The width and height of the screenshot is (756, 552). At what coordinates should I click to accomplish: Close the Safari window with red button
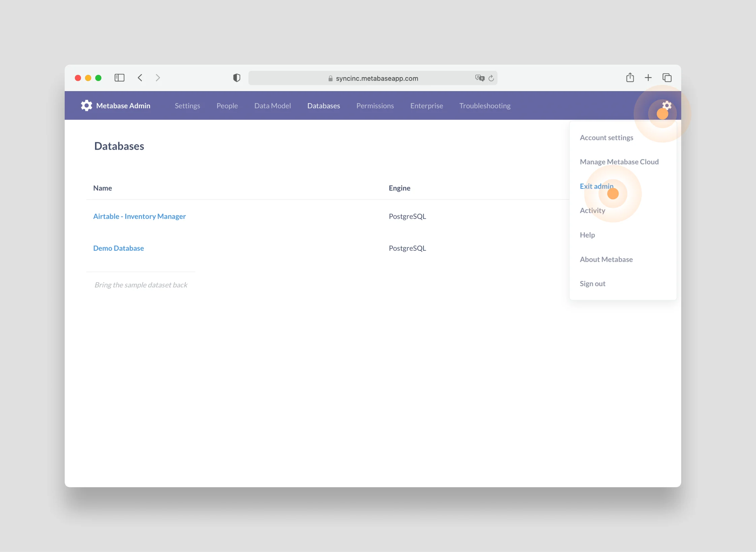coord(78,78)
